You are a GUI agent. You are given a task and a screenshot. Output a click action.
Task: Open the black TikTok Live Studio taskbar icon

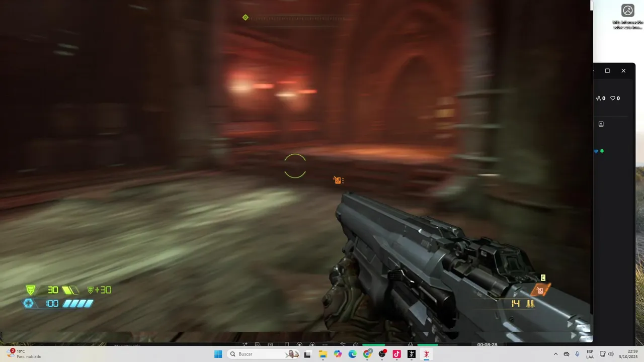coord(412,354)
